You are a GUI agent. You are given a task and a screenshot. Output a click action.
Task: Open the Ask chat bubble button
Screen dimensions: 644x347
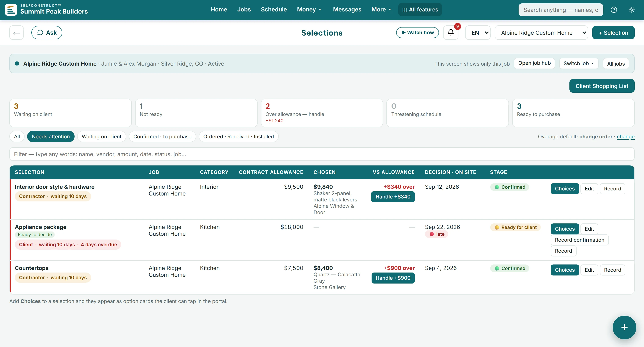pyautogui.click(x=47, y=33)
